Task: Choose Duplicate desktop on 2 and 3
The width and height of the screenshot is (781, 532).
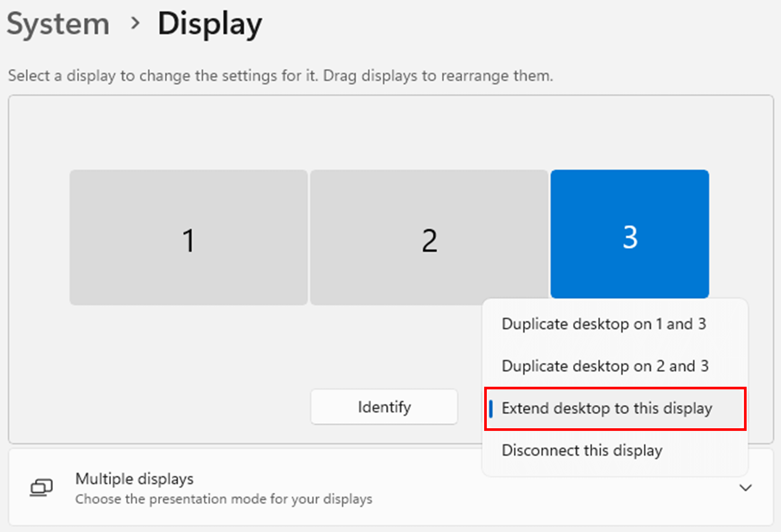Action: point(605,366)
